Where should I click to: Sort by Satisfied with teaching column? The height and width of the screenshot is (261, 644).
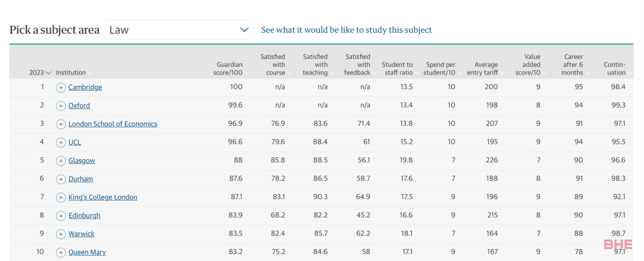[318, 65]
